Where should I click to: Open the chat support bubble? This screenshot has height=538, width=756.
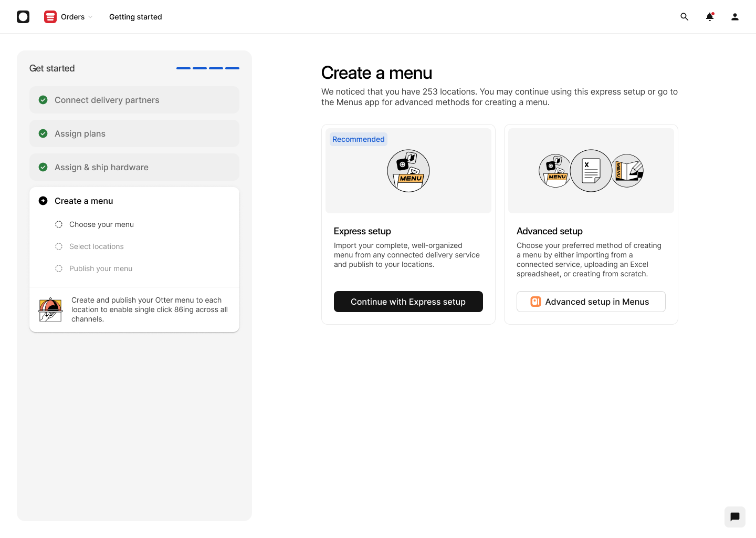735,517
